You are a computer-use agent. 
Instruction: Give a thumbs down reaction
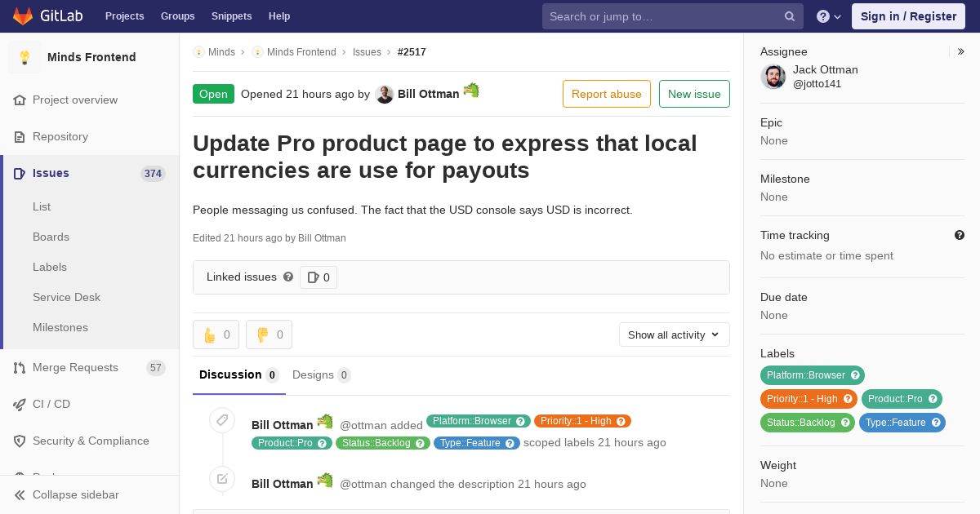click(269, 335)
